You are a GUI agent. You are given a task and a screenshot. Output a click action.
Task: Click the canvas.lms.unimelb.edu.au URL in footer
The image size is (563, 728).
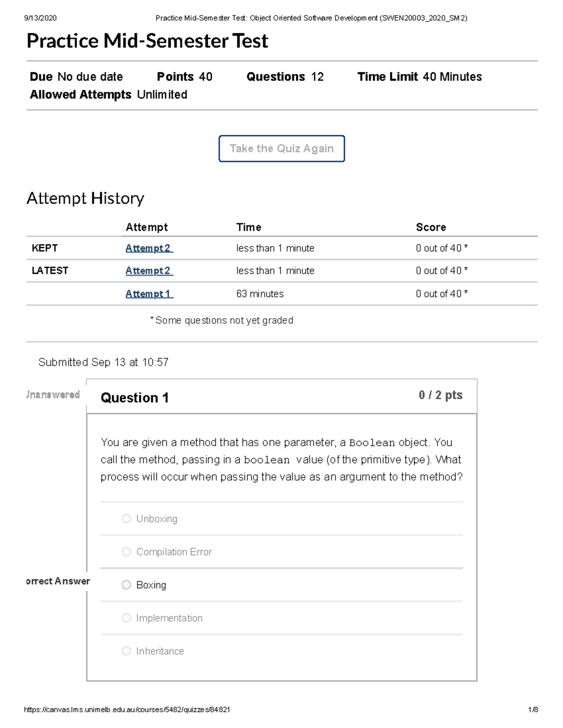click(127, 710)
